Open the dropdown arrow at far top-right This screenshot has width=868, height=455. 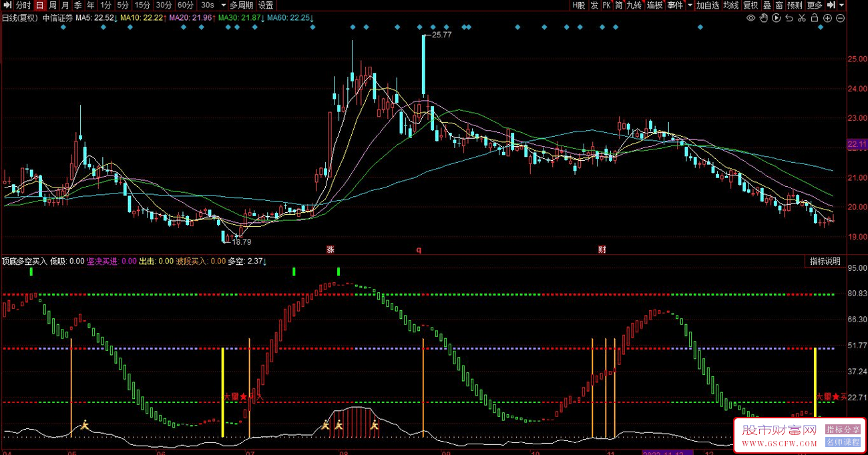point(842,5)
